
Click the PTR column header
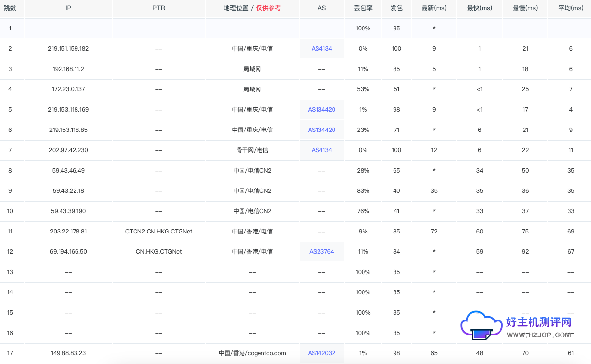(x=158, y=8)
